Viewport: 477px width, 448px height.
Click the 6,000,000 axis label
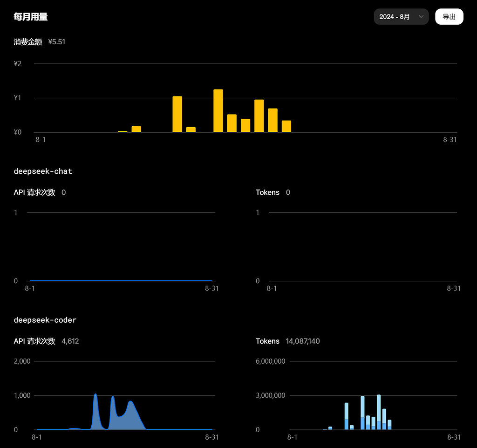click(x=271, y=361)
